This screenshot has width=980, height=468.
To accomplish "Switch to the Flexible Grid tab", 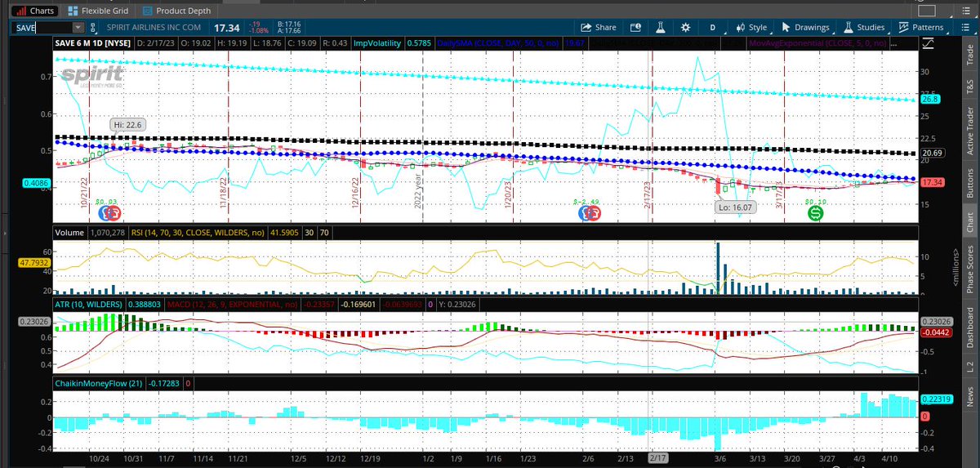I will coord(97,11).
